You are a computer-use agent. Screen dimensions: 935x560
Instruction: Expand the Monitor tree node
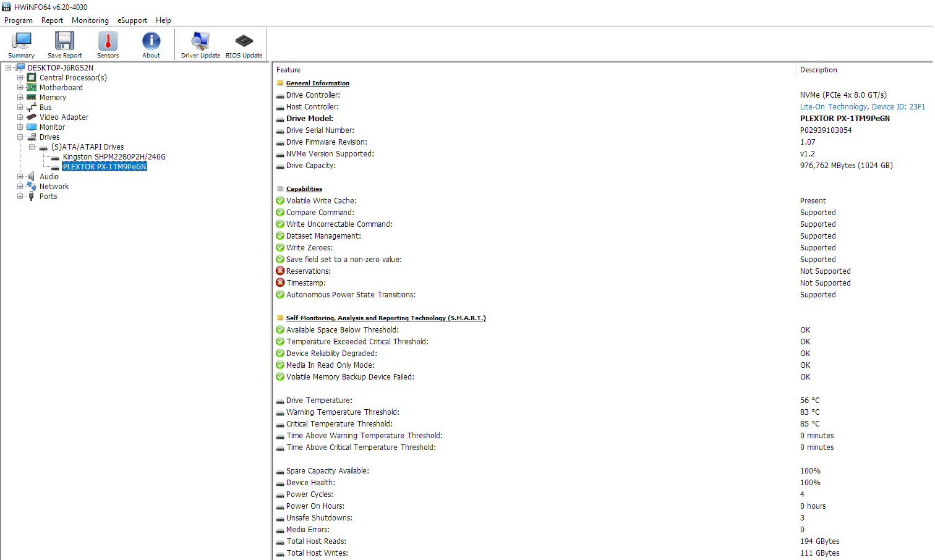pyautogui.click(x=20, y=127)
